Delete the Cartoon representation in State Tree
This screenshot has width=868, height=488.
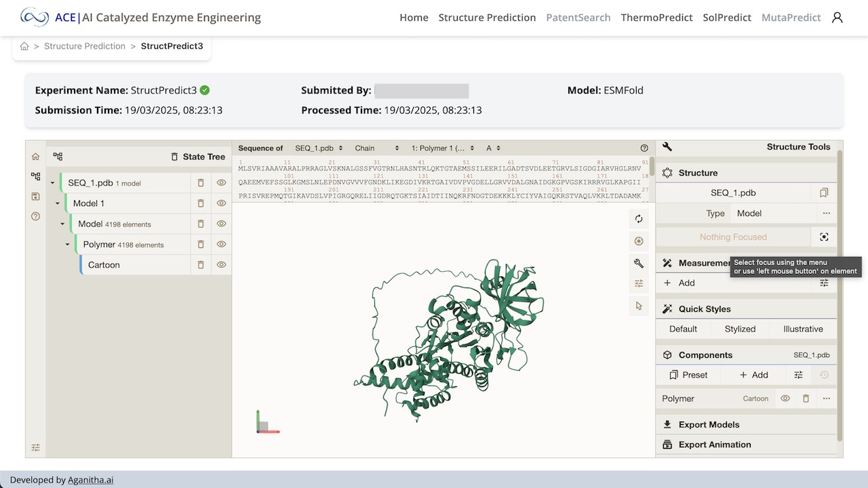(201, 265)
